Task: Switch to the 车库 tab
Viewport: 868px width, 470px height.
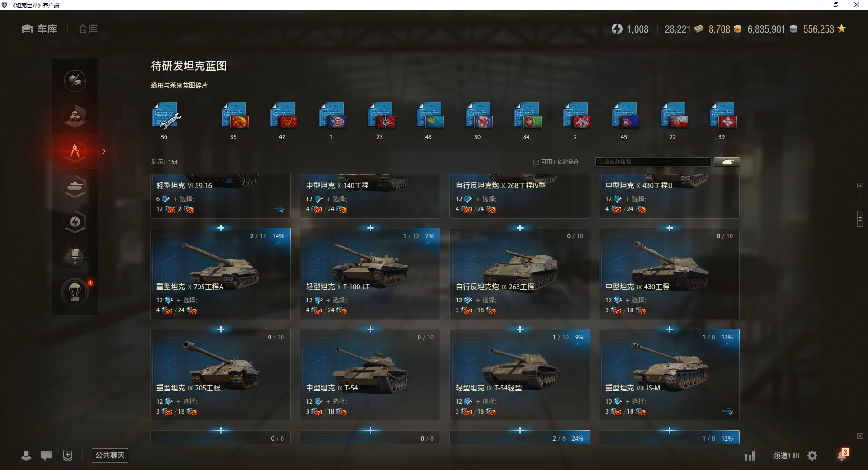Action: click(39, 29)
